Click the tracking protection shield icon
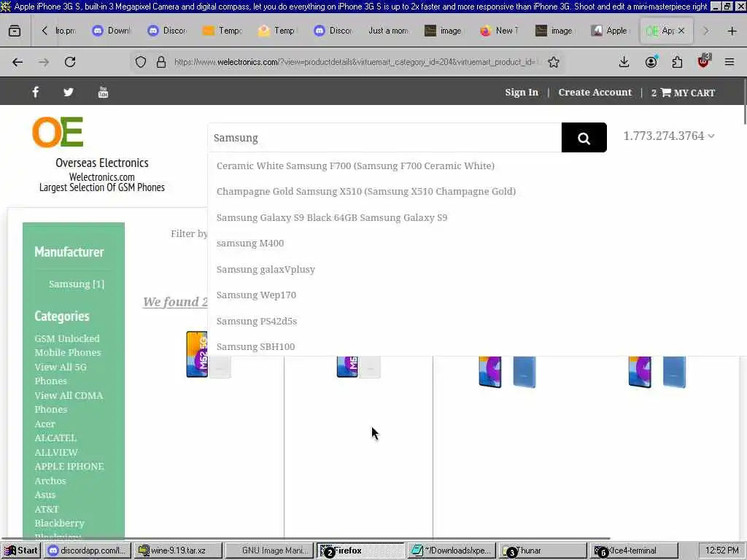This screenshot has height=560, width=747. coord(141,62)
